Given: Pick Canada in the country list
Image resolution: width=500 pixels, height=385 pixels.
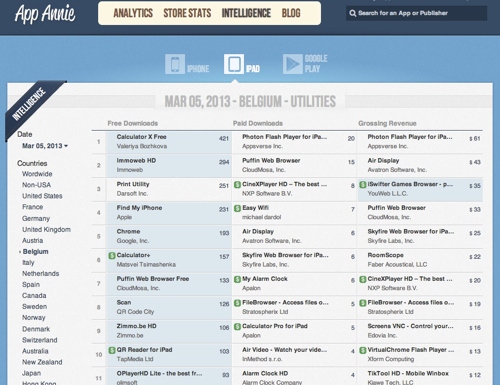Looking at the screenshot, I should coord(34,296).
